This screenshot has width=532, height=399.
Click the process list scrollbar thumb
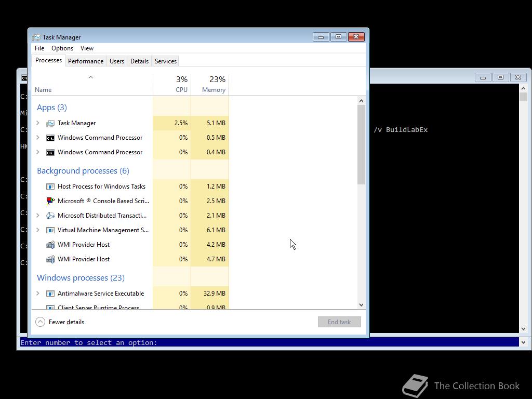tap(362, 145)
